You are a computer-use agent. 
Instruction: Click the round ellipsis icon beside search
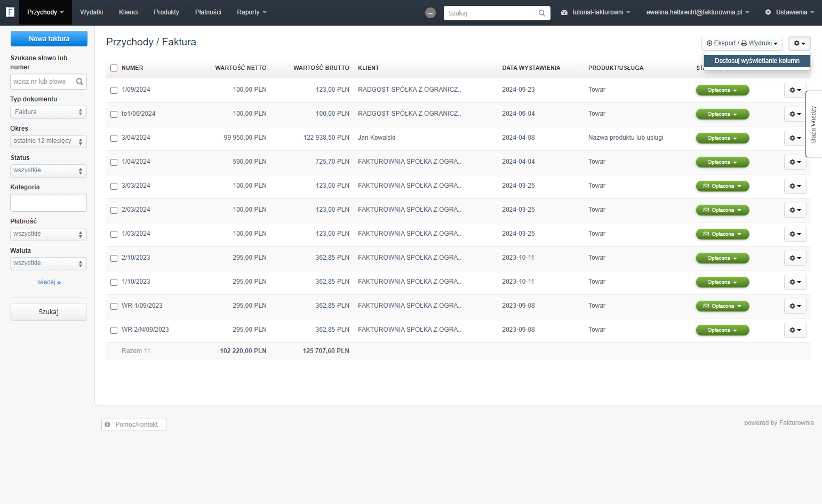point(430,13)
